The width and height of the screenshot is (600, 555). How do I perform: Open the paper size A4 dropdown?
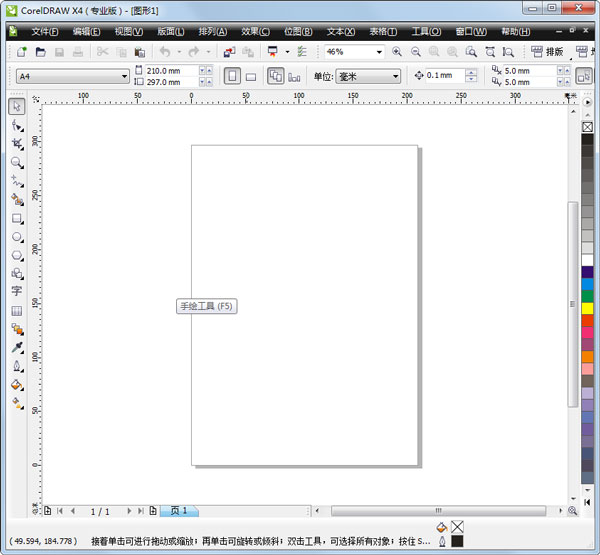[x=124, y=77]
